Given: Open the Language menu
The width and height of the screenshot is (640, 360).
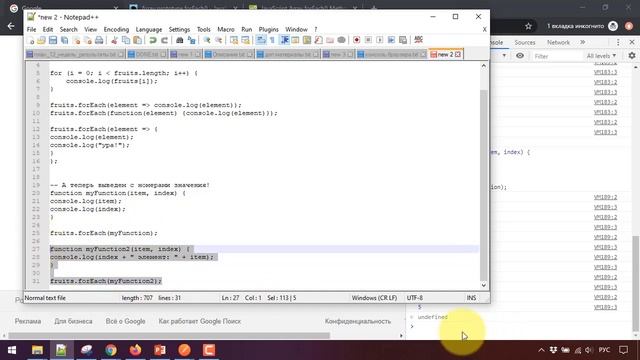Looking at the screenshot, I should 149,29.
